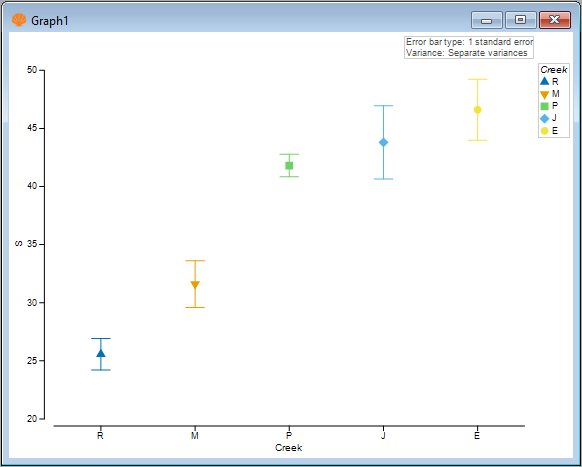Click y-axis tick label 50

click(x=32, y=70)
